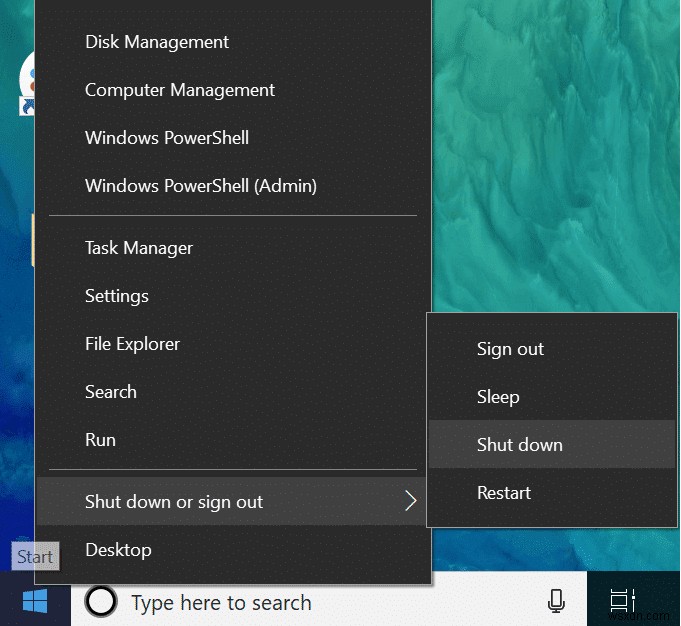Launch Windows PowerShell (Admin)
This screenshot has height=626, width=681.
201,186
